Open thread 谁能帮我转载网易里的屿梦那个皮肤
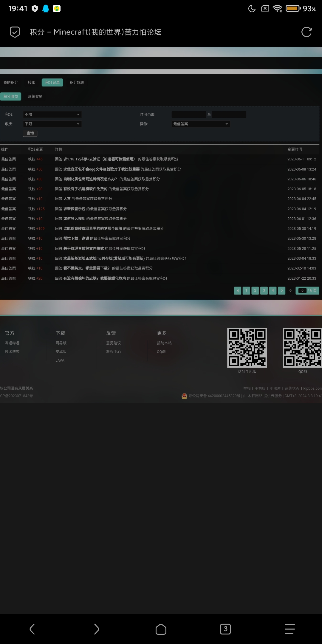This screenshot has width=322, height=644. (x=93, y=229)
